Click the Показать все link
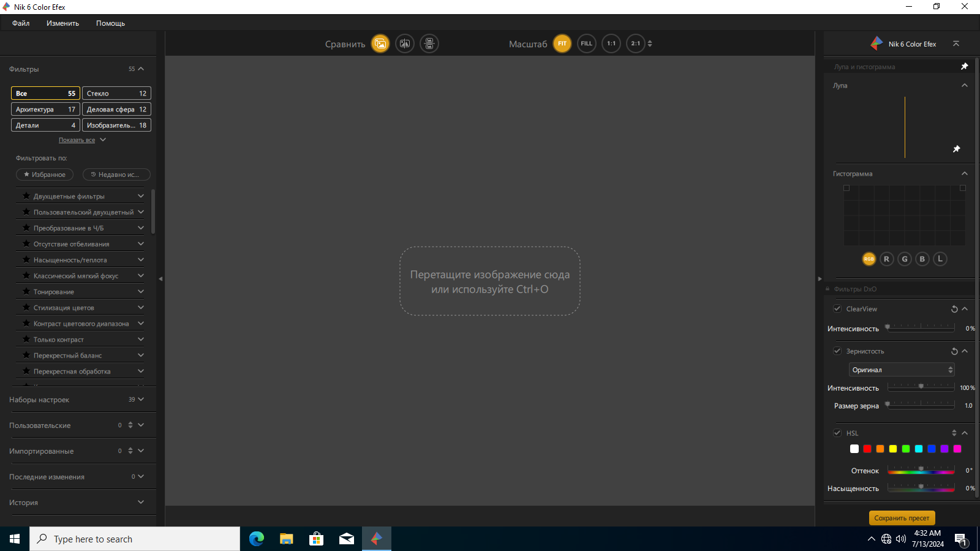The image size is (980, 551). [77, 140]
